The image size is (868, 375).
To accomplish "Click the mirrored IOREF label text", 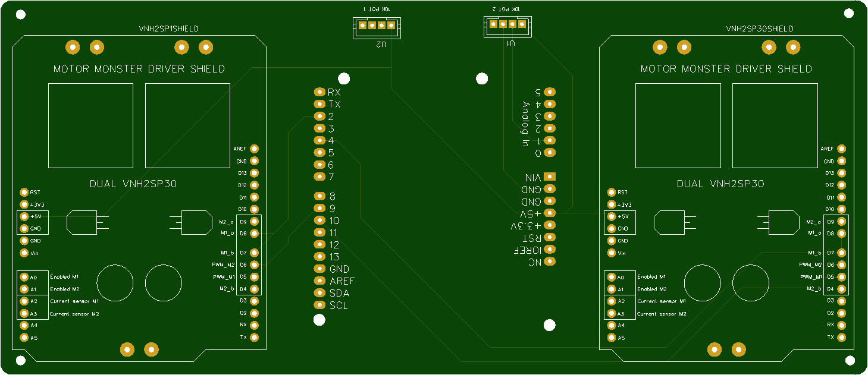I will click(x=527, y=250).
